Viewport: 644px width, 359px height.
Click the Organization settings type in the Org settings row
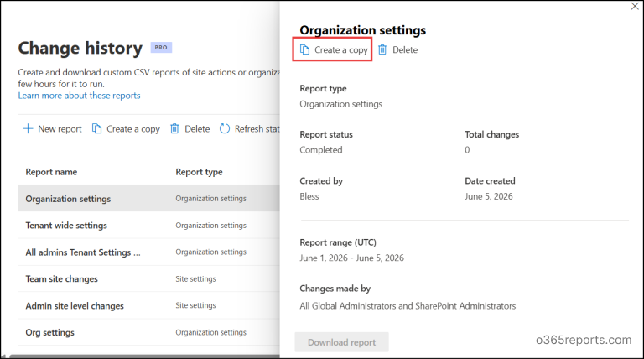pyautogui.click(x=211, y=332)
